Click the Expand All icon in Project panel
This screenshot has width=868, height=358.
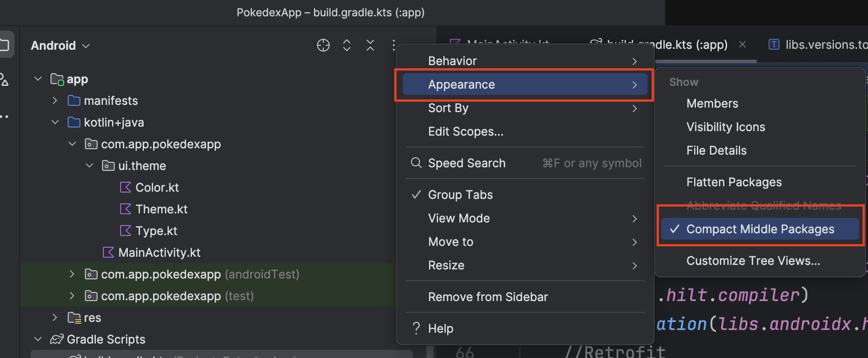click(347, 45)
